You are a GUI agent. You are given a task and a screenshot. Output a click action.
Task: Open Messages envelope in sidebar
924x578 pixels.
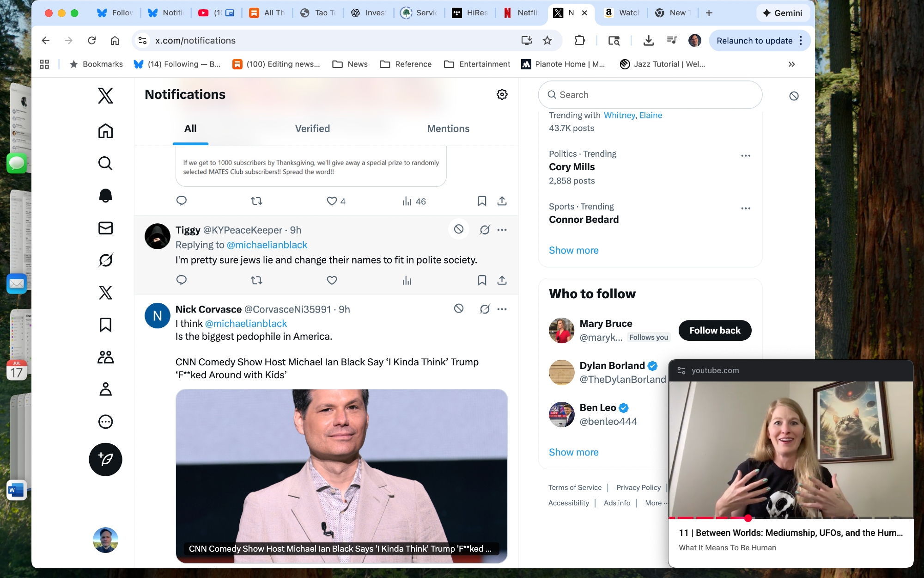click(105, 228)
